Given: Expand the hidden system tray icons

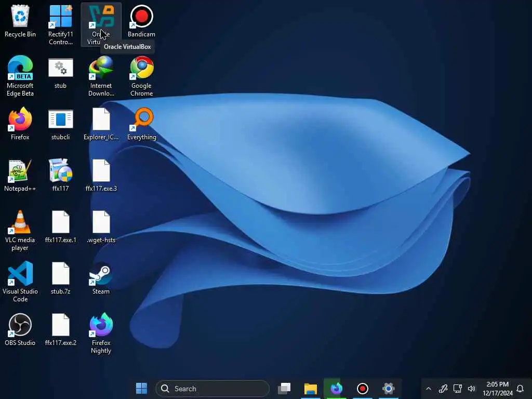Looking at the screenshot, I should coord(429,389).
